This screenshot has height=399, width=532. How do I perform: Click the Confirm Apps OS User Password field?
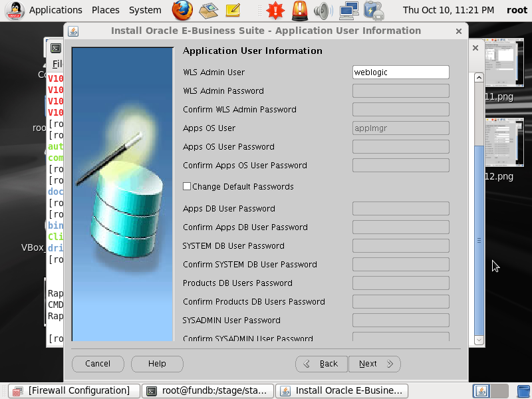(x=401, y=166)
